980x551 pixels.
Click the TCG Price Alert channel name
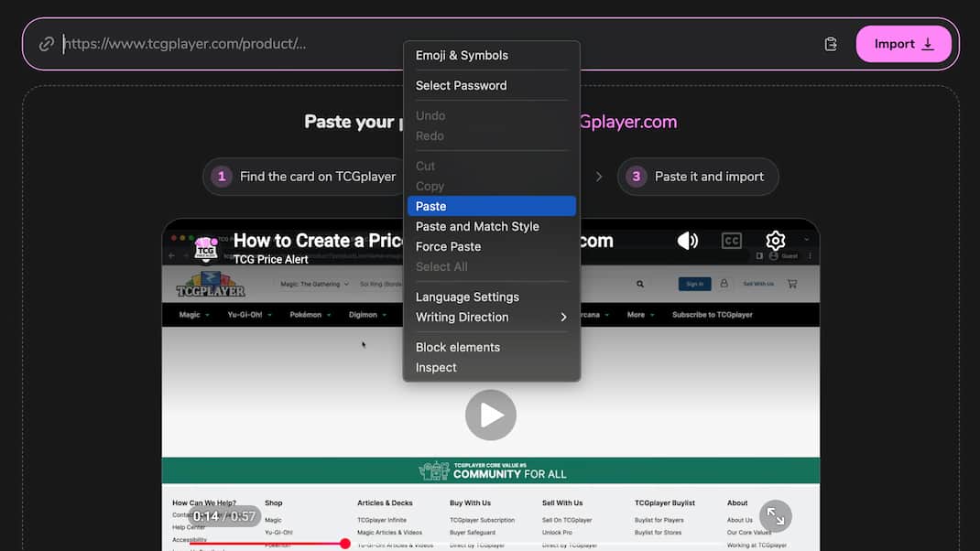point(270,260)
